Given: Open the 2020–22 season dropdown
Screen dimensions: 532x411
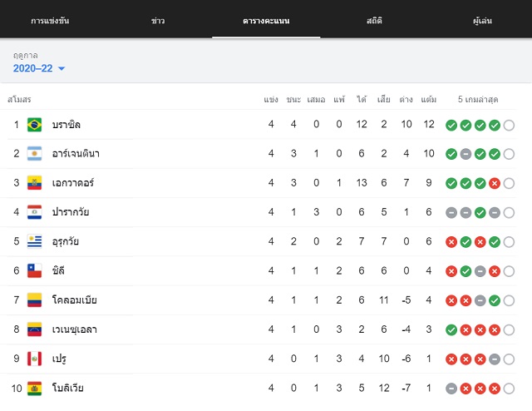Looking at the screenshot, I should (x=39, y=68).
